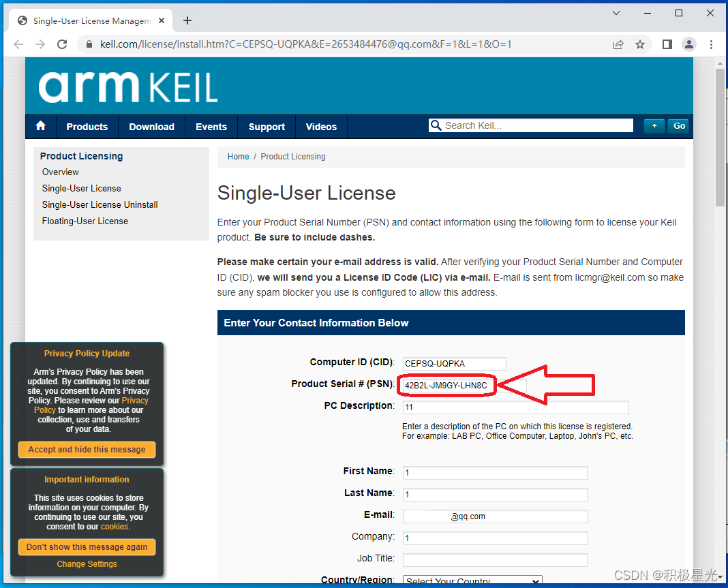Click the browser profile avatar icon
728x588 pixels.
[x=689, y=44]
